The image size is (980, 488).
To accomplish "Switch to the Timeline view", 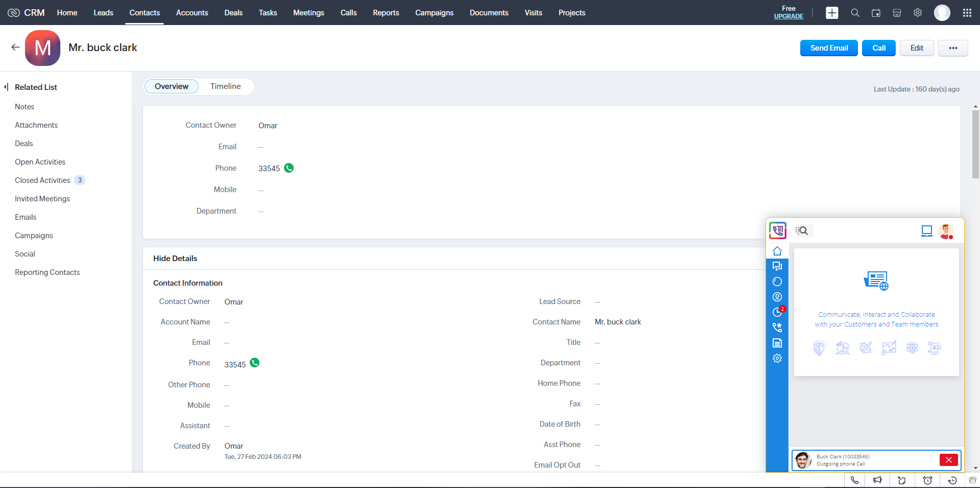I will coord(225,86).
